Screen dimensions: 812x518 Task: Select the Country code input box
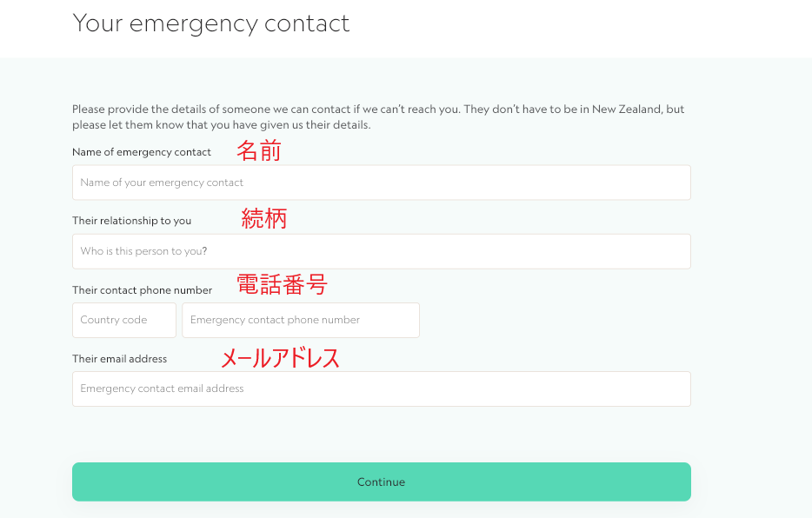click(123, 320)
